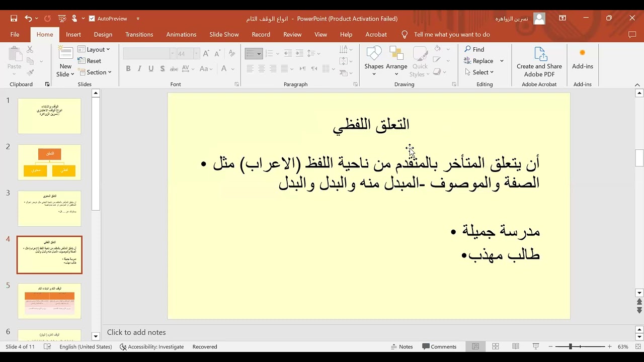
Task: Open the Select dropdown
Action: [x=479, y=72]
